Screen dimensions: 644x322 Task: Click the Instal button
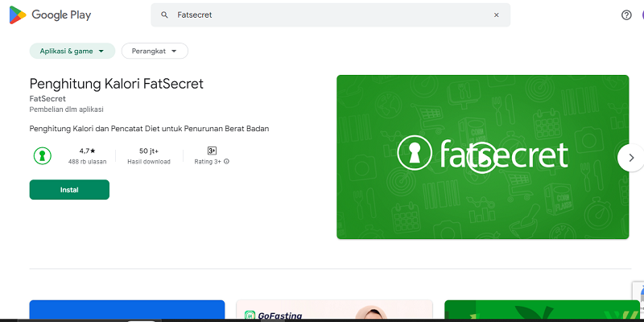click(69, 190)
